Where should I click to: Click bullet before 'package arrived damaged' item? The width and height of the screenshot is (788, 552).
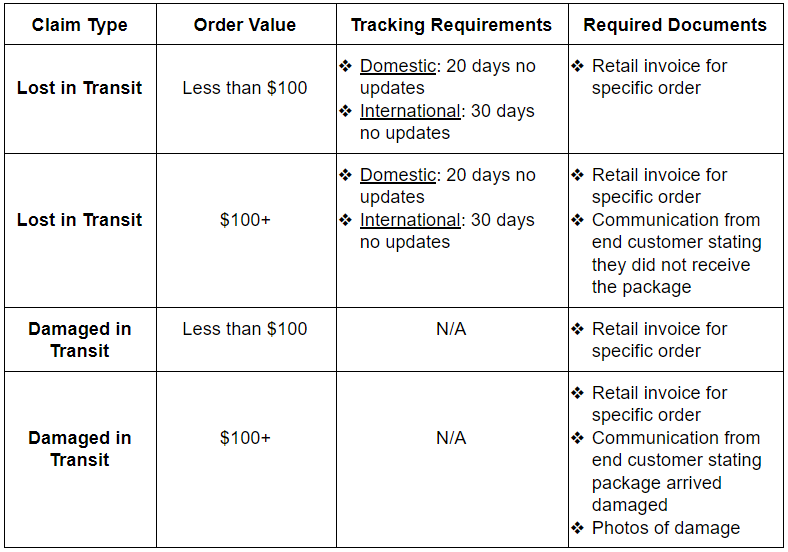[577, 438]
